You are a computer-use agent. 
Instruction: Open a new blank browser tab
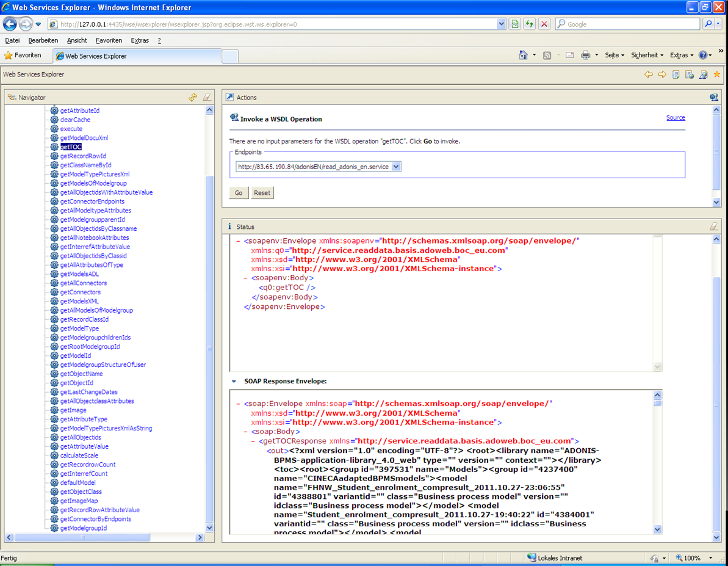point(230,56)
